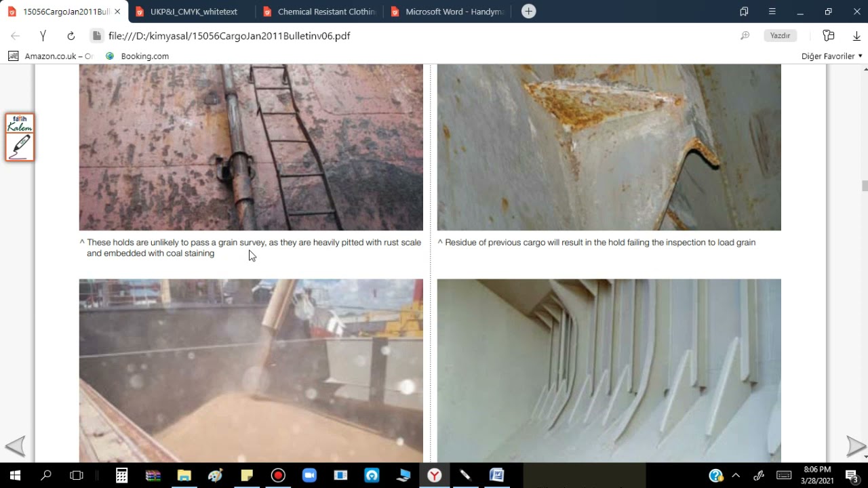This screenshot has height=488, width=868.
Task: Click the grain loading photo
Action: [251, 371]
